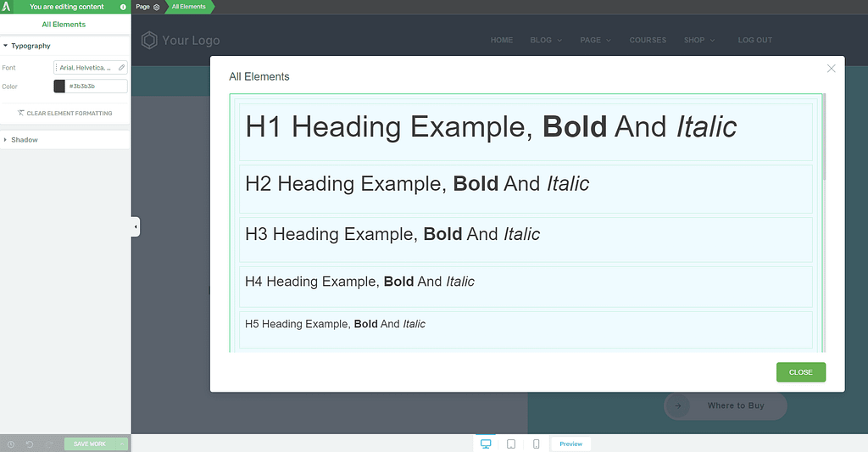Close the All Elements dialog with X
This screenshot has height=452, width=868.
click(x=831, y=69)
